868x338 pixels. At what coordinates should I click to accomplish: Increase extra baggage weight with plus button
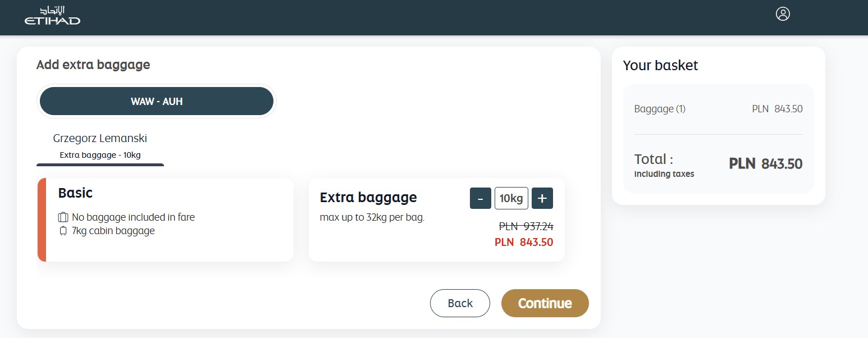coord(542,198)
